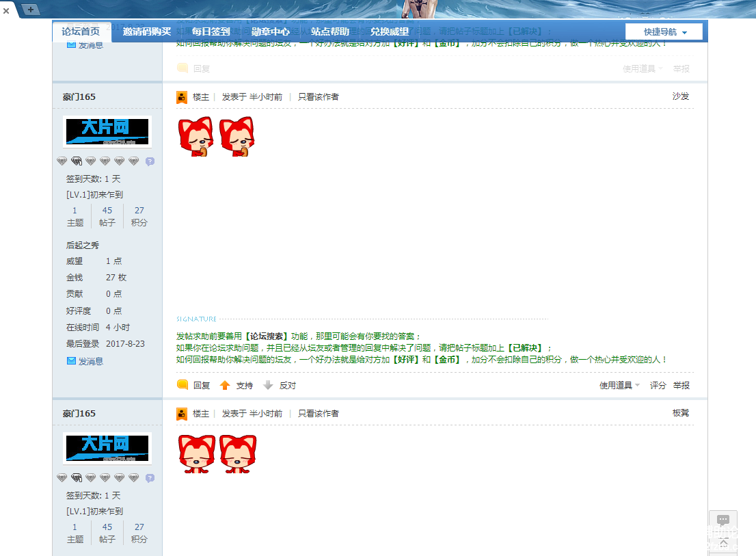Click first fox emoticon in 板凳 post
The width and height of the screenshot is (756, 556).
(x=197, y=454)
